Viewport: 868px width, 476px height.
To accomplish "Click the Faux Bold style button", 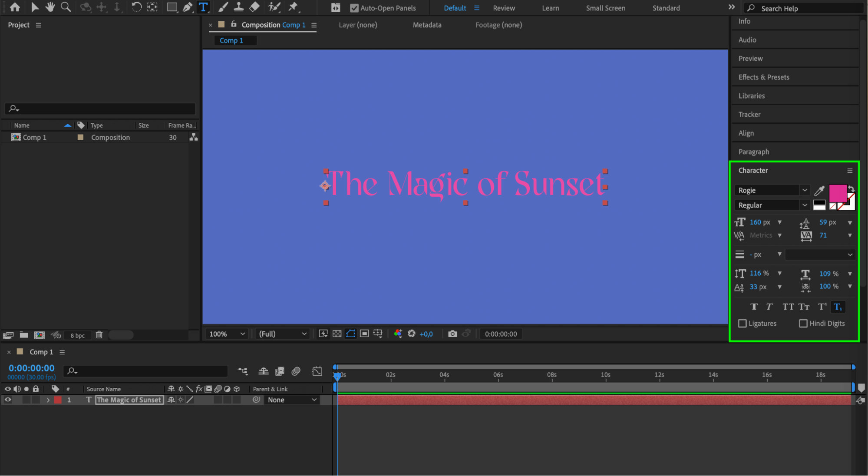I will click(x=754, y=307).
